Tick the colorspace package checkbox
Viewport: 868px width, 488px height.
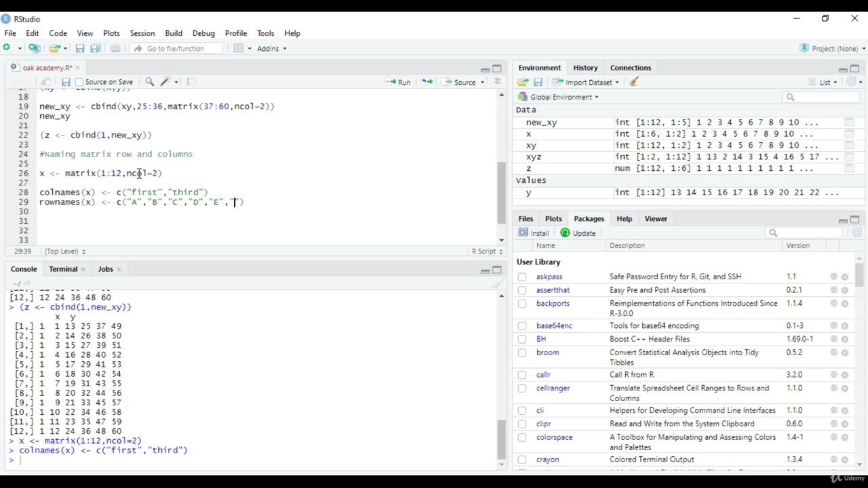point(522,437)
